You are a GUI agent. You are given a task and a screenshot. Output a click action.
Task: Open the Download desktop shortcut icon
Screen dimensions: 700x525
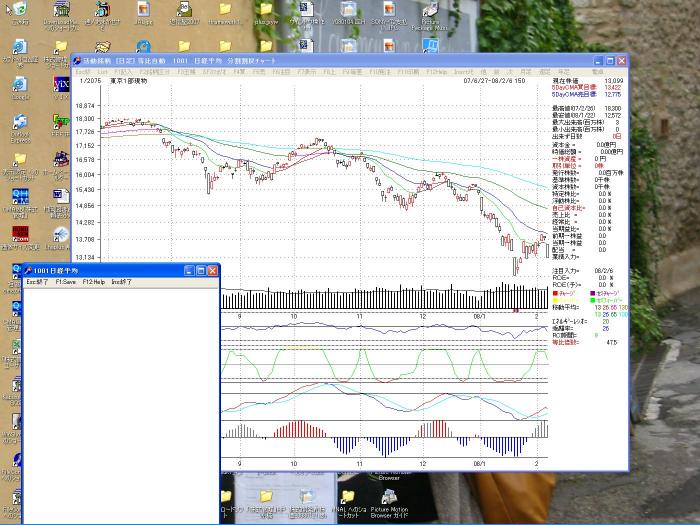click(60, 10)
